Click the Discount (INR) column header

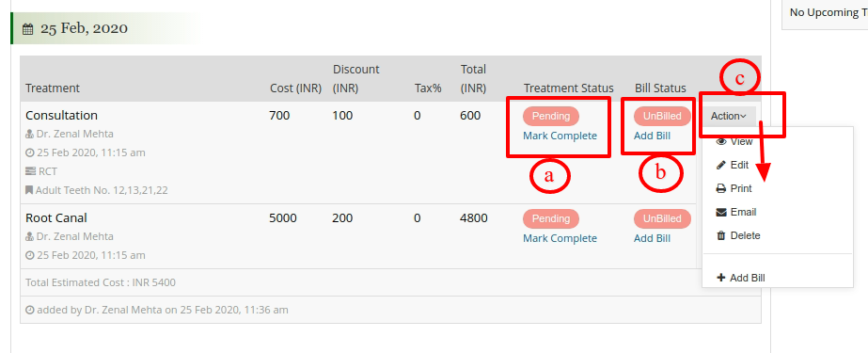tap(356, 79)
